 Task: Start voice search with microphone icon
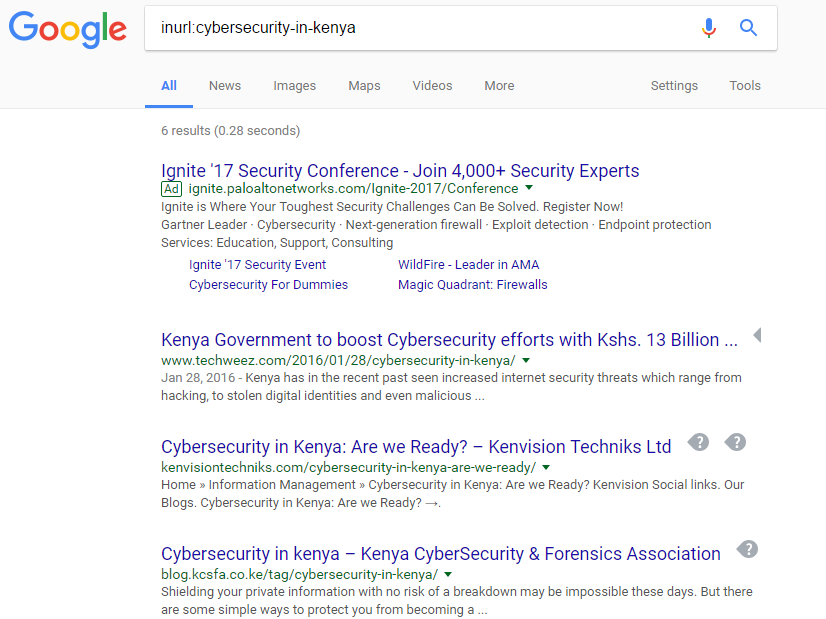[709, 28]
